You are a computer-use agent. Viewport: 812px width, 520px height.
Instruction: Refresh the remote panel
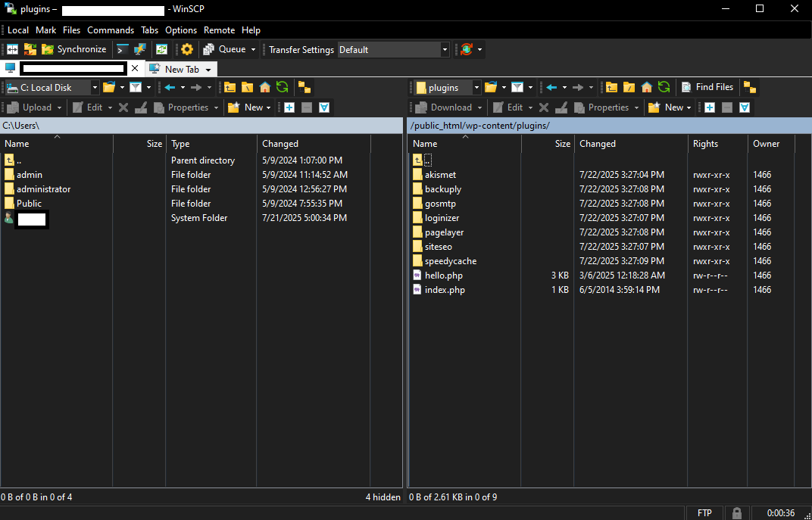point(664,87)
